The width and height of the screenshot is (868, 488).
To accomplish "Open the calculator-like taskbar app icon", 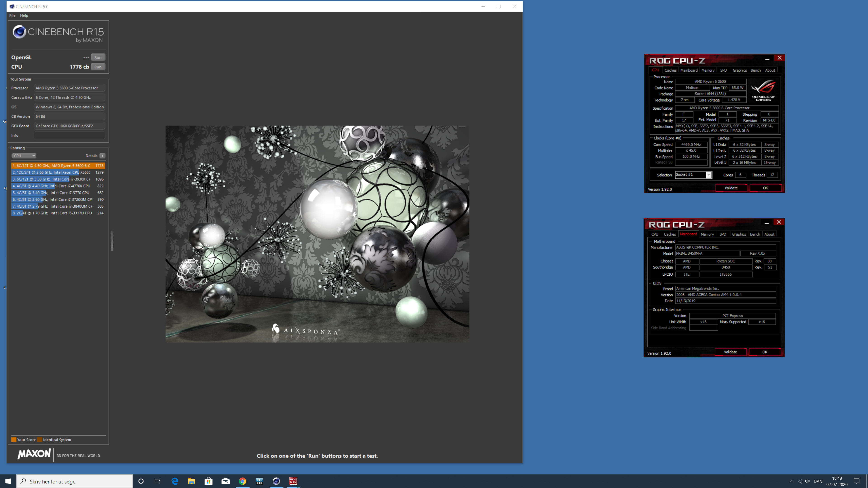I will coord(259,481).
